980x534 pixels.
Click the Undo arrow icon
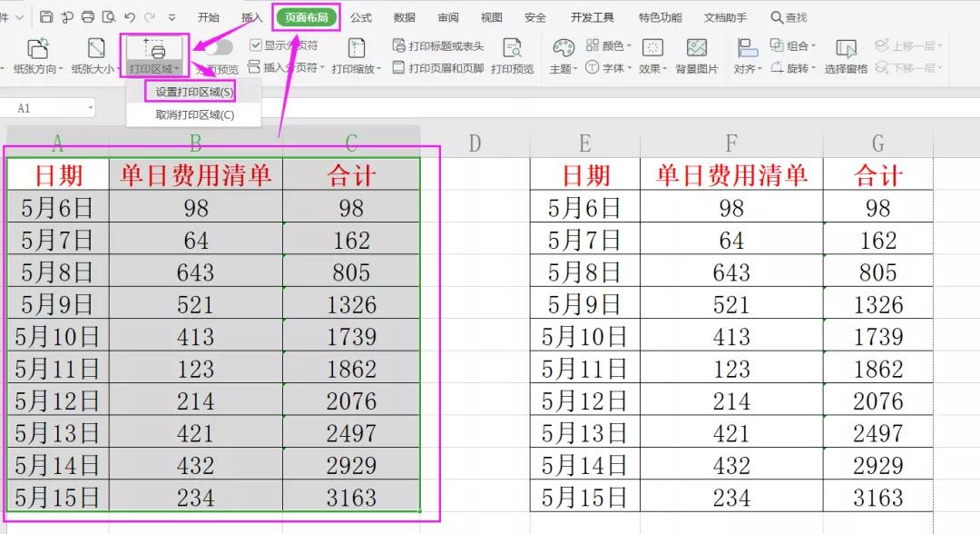point(130,17)
